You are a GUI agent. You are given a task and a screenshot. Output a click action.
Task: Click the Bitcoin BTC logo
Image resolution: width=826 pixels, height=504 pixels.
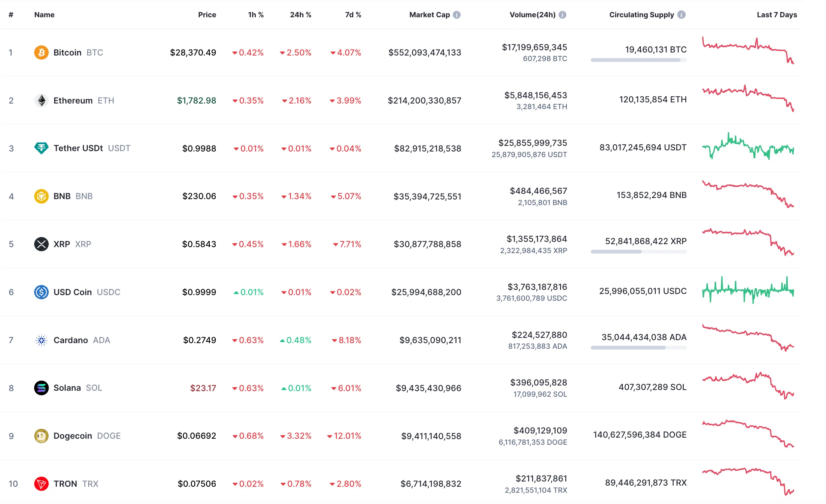[41, 52]
